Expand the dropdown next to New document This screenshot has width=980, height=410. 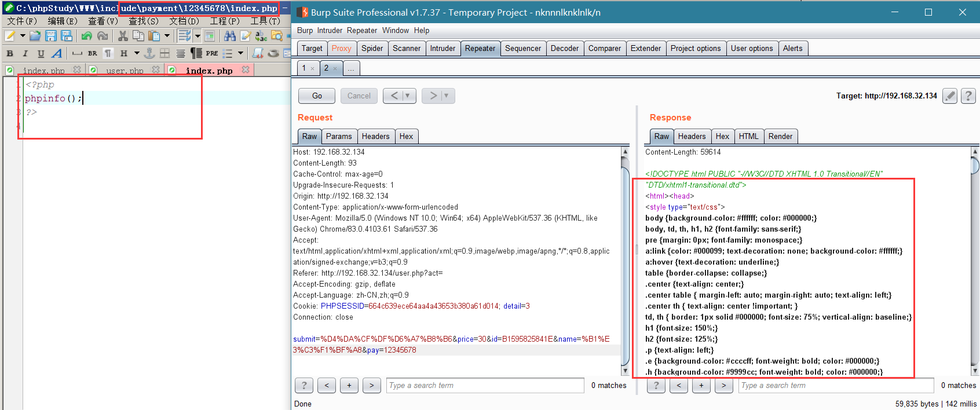click(22, 36)
